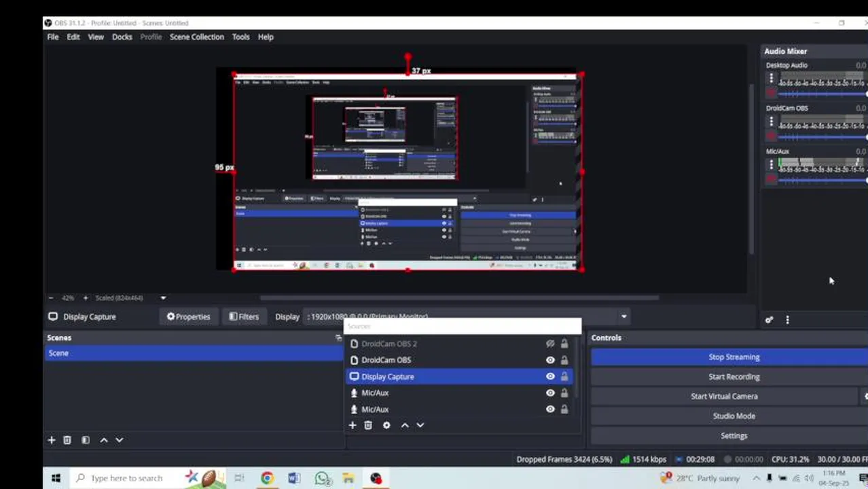Adjust the Desktop Audio volume slider
The width and height of the screenshot is (868, 489).
pyautogui.click(x=823, y=93)
